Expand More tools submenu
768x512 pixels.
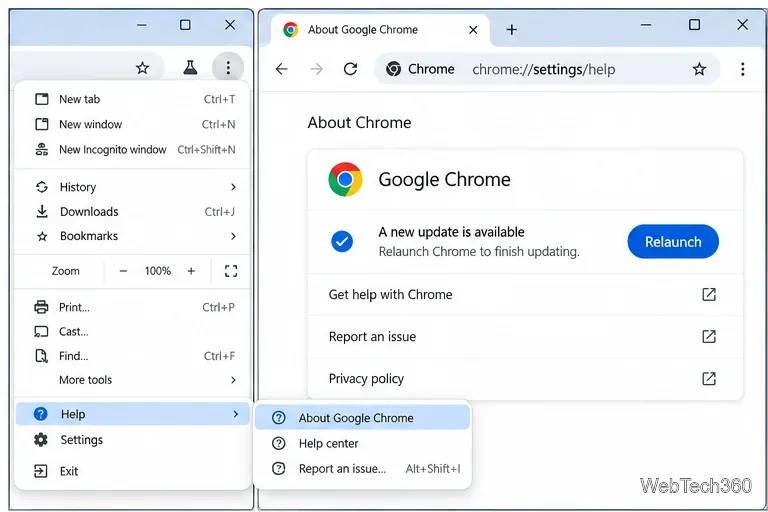click(133, 380)
